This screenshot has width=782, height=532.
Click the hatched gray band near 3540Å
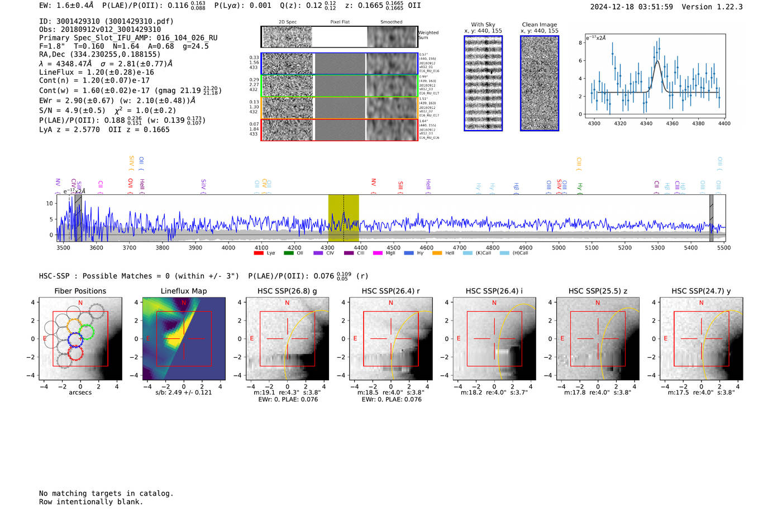click(x=78, y=218)
